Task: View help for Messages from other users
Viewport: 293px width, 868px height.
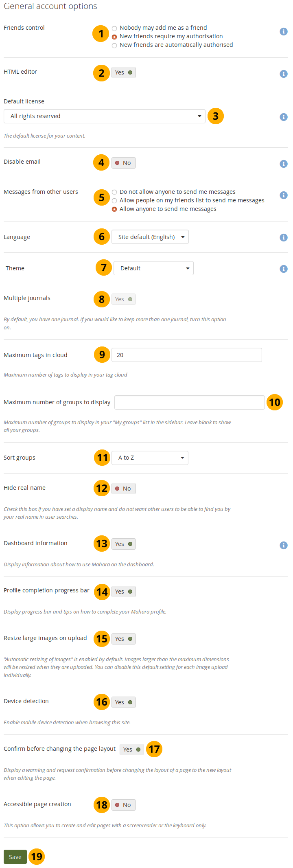Action: coord(284,195)
